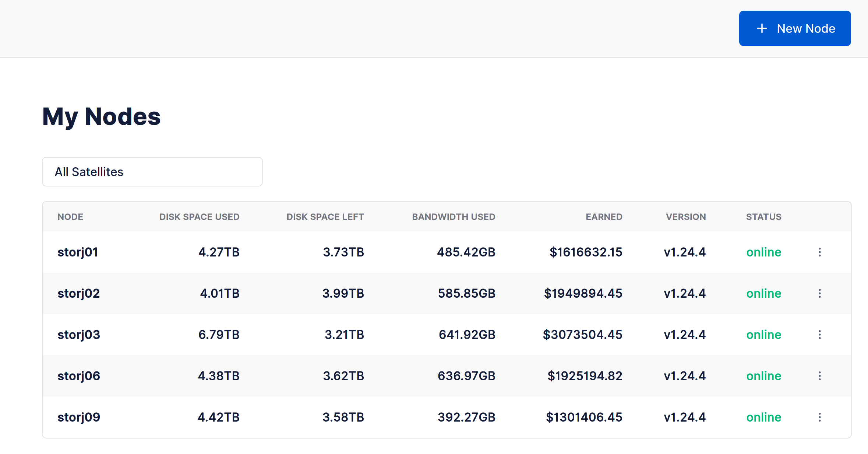Sort by the BANDWIDTH USED column header
This screenshot has height=454, width=868.
click(x=454, y=217)
